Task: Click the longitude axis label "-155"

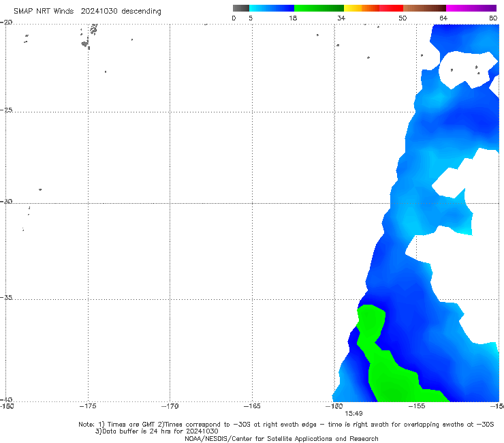Action: (x=416, y=406)
